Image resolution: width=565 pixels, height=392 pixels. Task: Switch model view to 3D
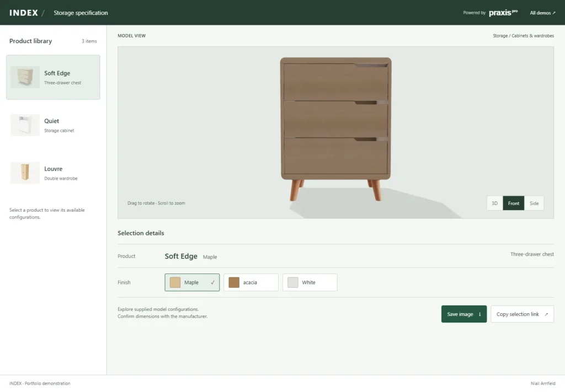click(495, 203)
